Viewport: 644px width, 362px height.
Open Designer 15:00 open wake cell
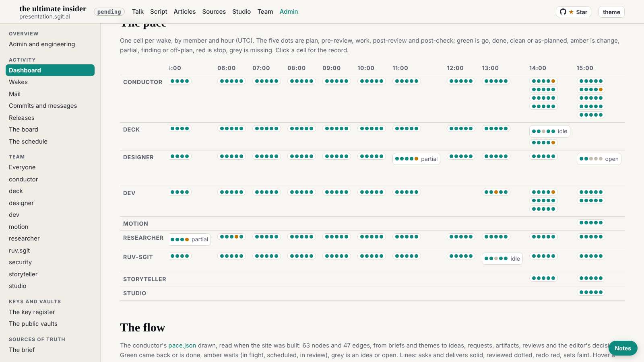point(599,159)
